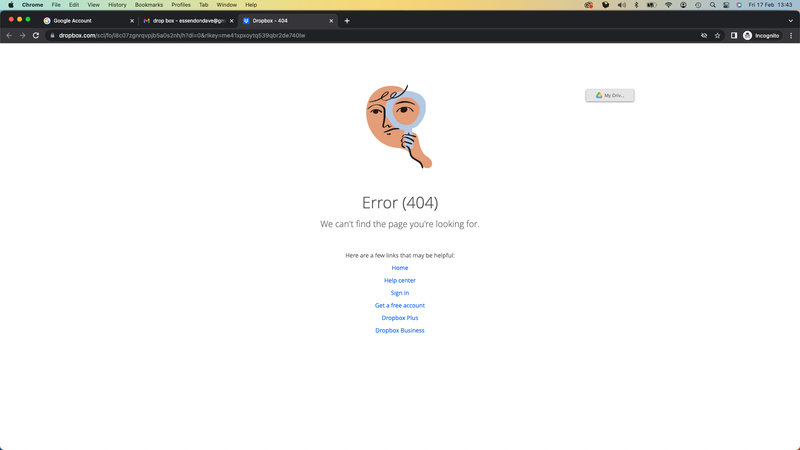Switch to the drop box Gmail tab
Image resolution: width=800 pixels, height=450 pixels.
click(186, 21)
